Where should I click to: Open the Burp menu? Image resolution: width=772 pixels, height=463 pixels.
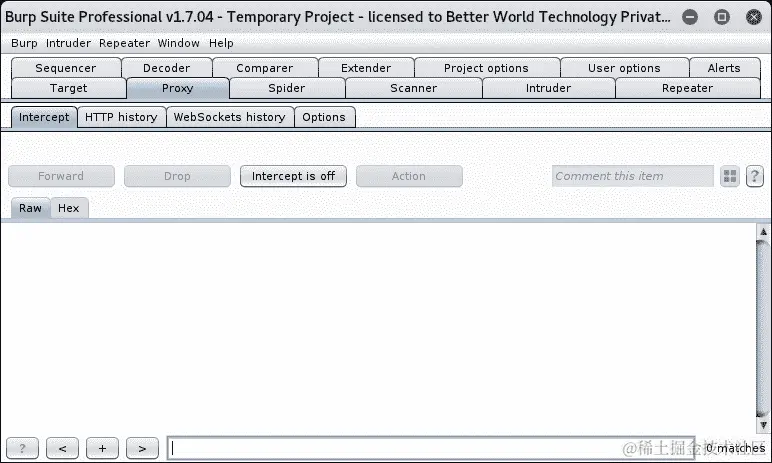[24, 43]
